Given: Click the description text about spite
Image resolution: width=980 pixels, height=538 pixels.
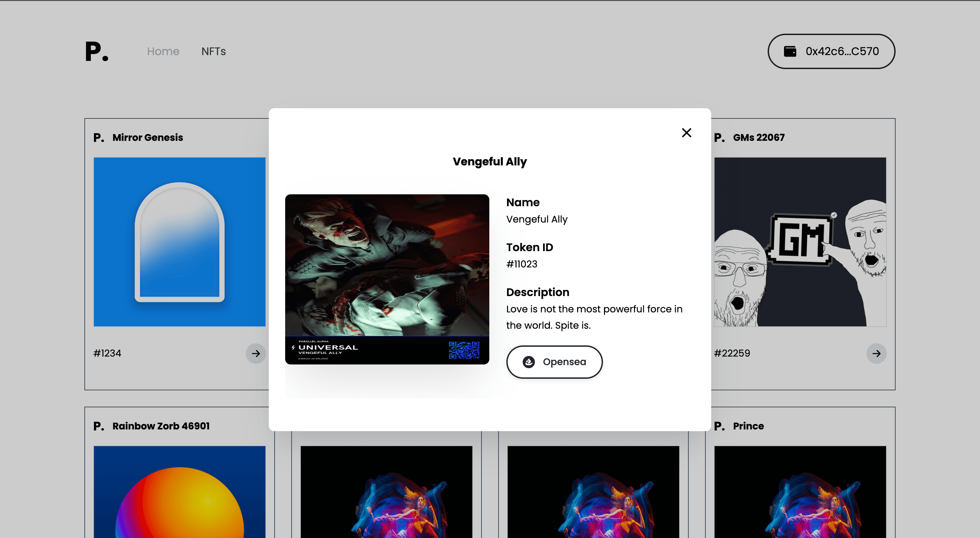Looking at the screenshot, I should click(x=594, y=317).
